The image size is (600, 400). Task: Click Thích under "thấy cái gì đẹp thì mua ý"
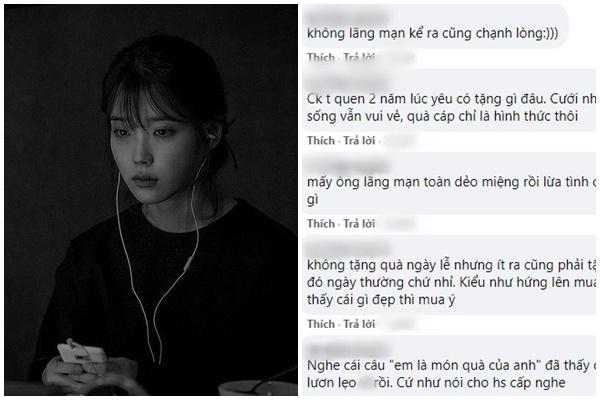(x=321, y=324)
